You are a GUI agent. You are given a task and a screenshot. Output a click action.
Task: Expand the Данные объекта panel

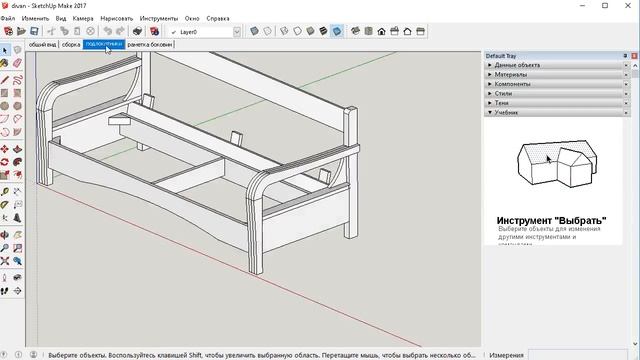tap(557, 65)
